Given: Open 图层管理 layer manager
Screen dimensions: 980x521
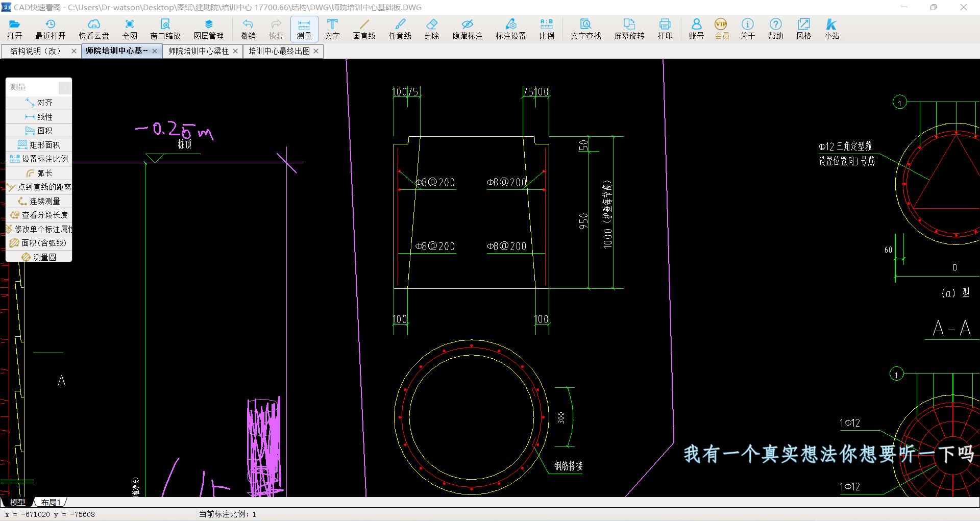Looking at the screenshot, I should [209, 29].
